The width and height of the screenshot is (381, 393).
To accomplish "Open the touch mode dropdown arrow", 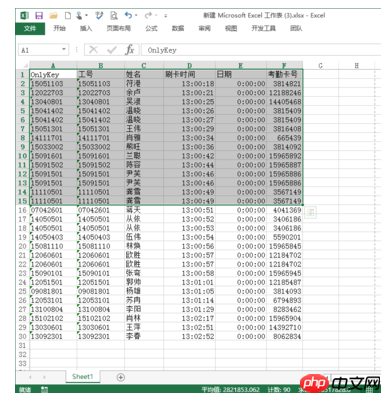I will [86, 16].
